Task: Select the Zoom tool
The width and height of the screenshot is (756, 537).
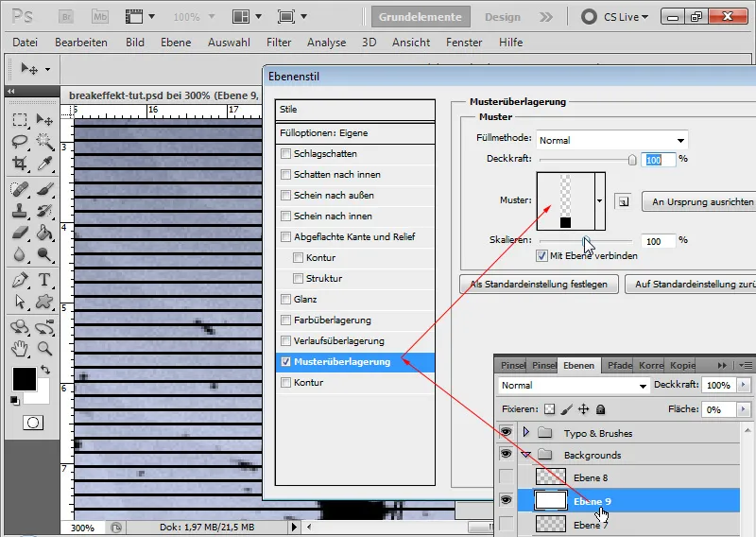Action: 44,348
